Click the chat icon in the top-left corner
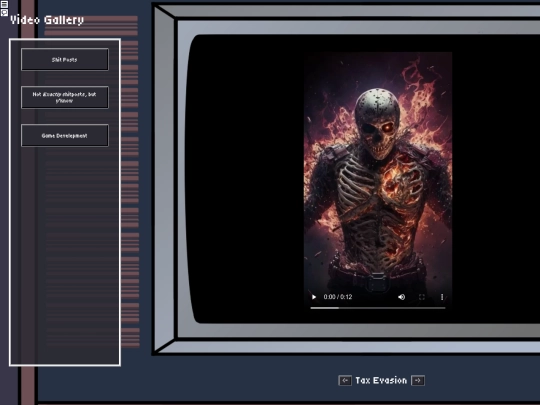This screenshot has width=540, height=405. click(4, 13)
